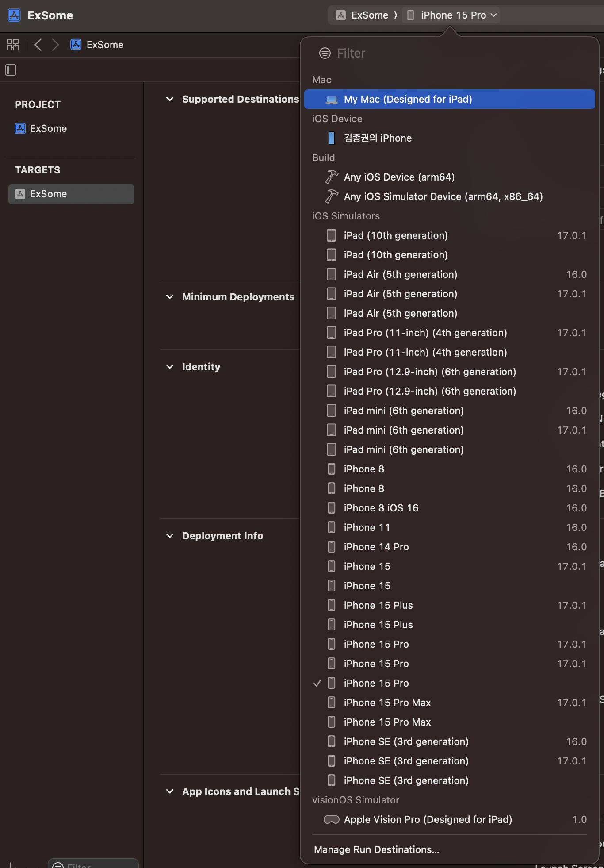This screenshot has height=868, width=604.
Task: Select the ExSome target in sidebar
Action: (x=71, y=194)
